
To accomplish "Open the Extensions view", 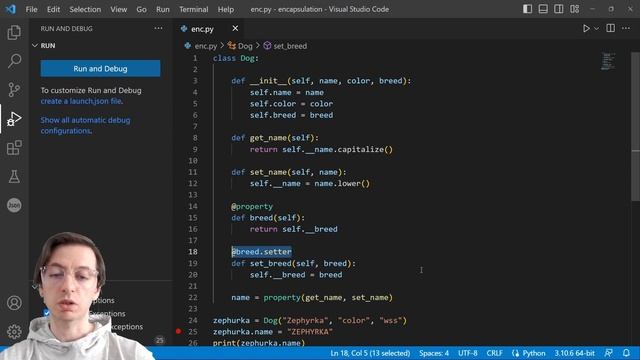I will tap(14, 148).
